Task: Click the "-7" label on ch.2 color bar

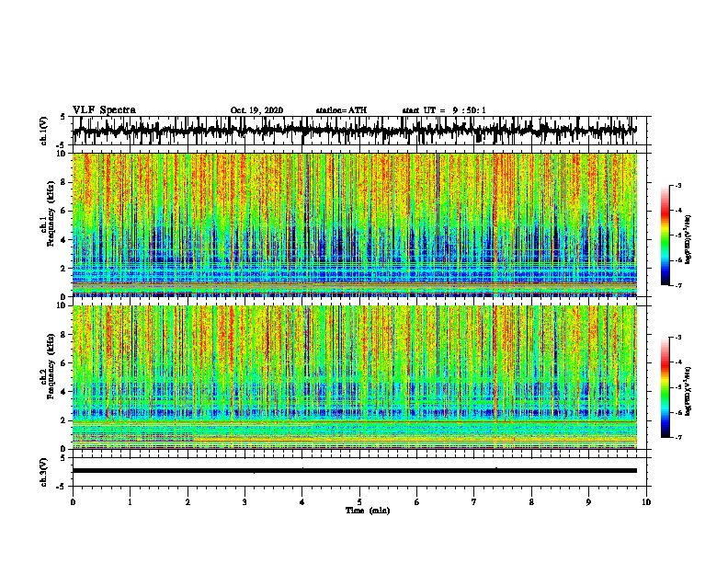Action: point(678,437)
